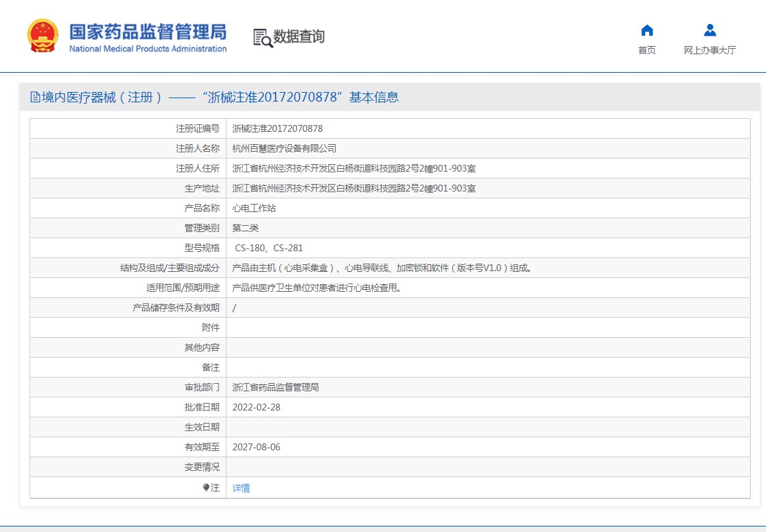
Task: Click the 国家药品监督管理局 site title
Action: click(148, 32)
